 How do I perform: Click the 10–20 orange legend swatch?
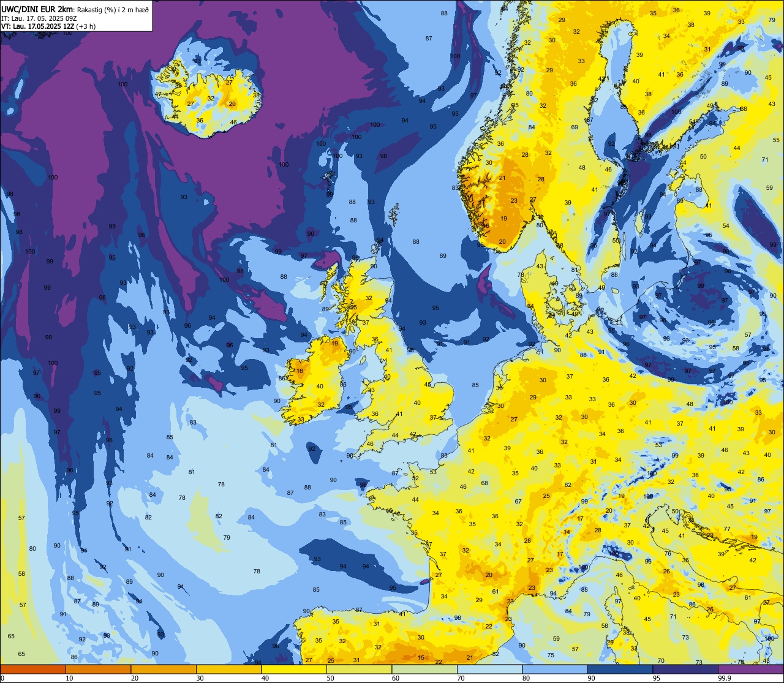coord(98,669)
